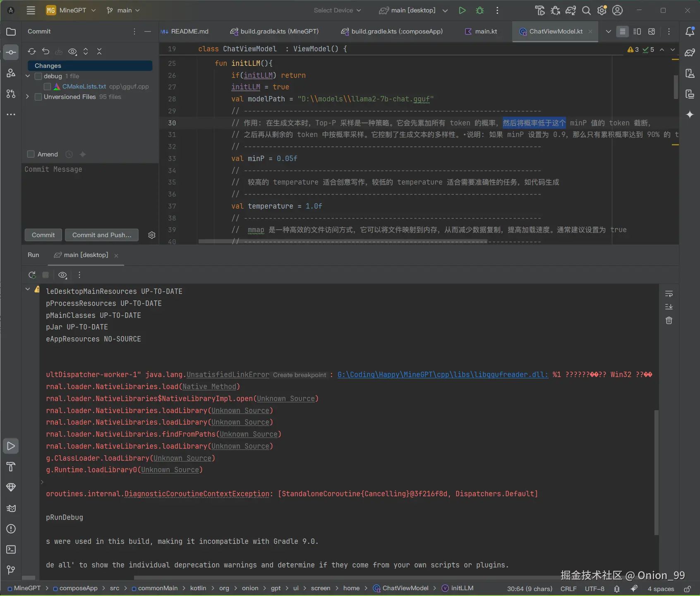Click Rerun icon in Run panel
700x596 pixels.
click(x=32, y=275)
